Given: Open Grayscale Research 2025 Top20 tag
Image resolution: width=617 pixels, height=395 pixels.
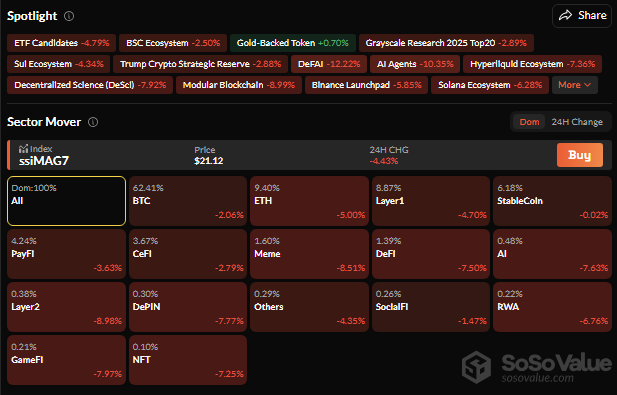Looking at the screenshot, I should (x=446, y=43).
